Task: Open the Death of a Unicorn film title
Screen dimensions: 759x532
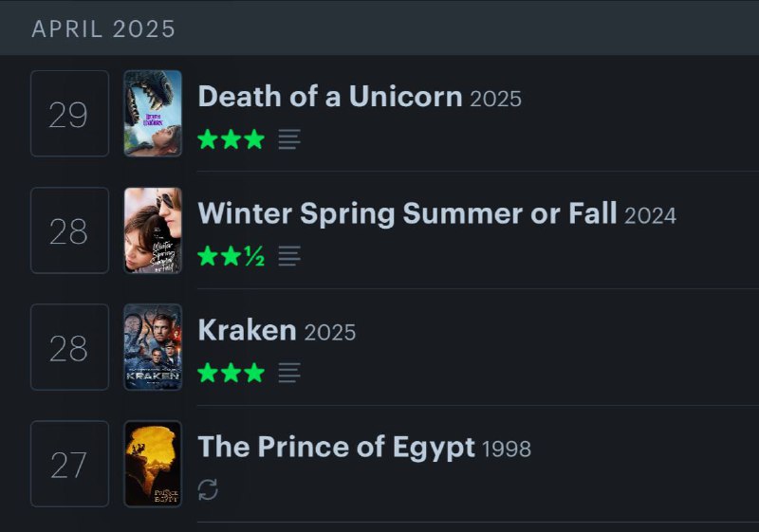Action: 330,96
